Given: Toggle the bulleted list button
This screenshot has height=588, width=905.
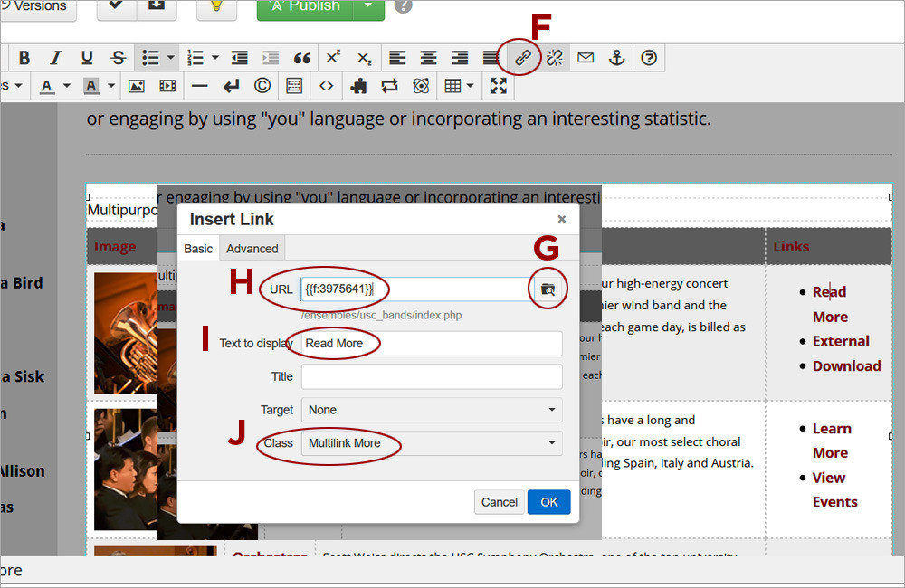Looking at the screenshot, I should [x=150, y=58].
